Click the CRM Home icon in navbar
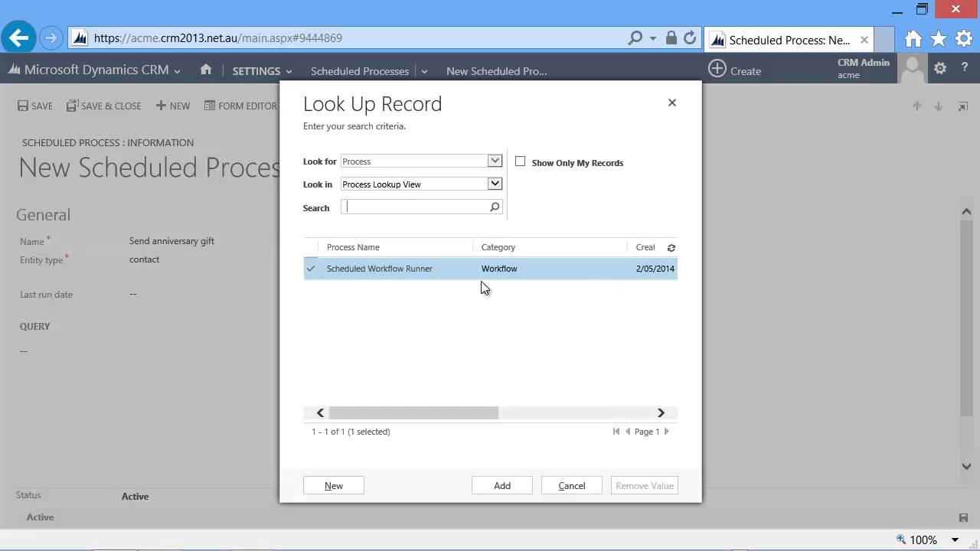Screen dimensions: 980x551 tap(206, 70)
